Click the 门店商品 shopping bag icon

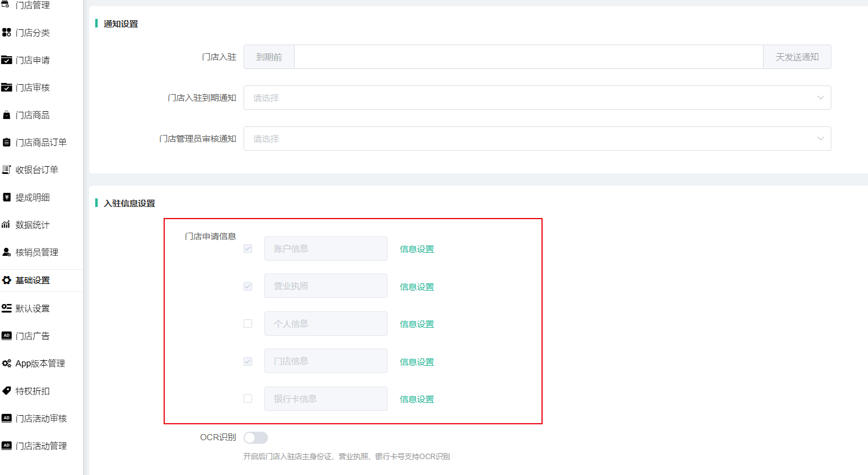point(7,115)
